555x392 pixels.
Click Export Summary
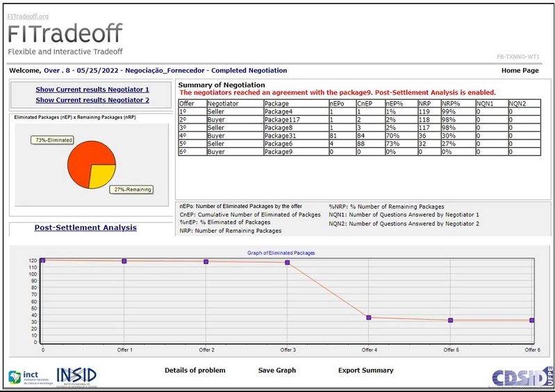pyautogui.click(x=365, y=370)
